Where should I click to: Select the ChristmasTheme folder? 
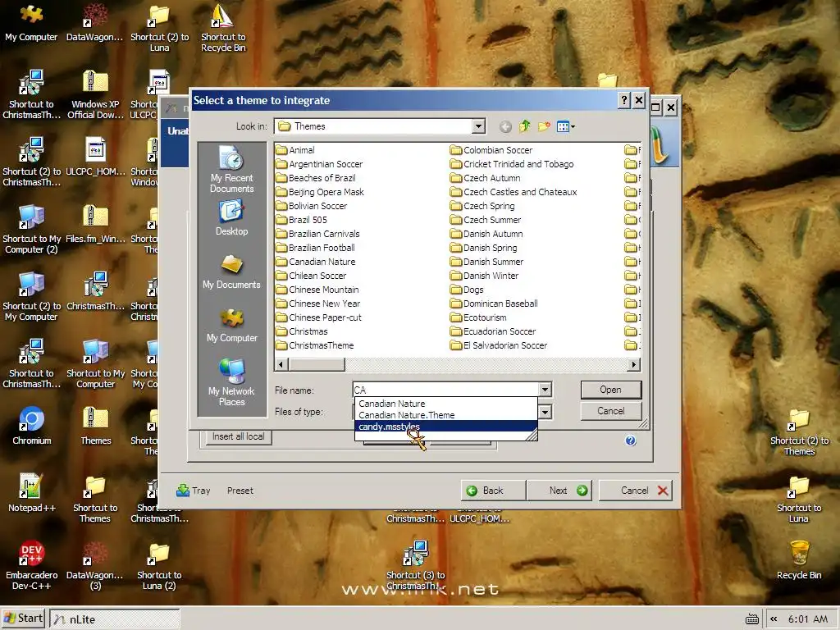(x=315, y=345)
